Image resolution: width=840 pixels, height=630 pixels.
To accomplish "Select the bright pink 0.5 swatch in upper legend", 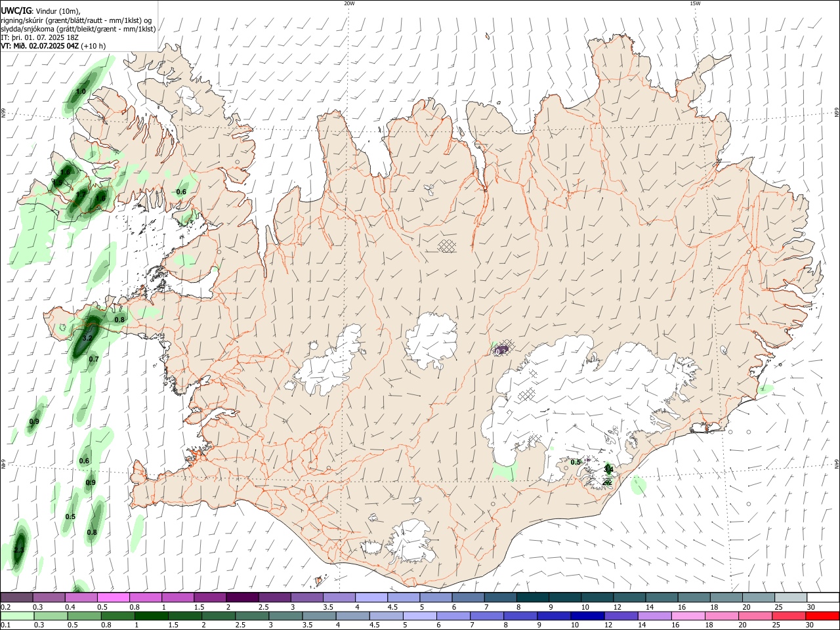I will (x=113, y=597).
